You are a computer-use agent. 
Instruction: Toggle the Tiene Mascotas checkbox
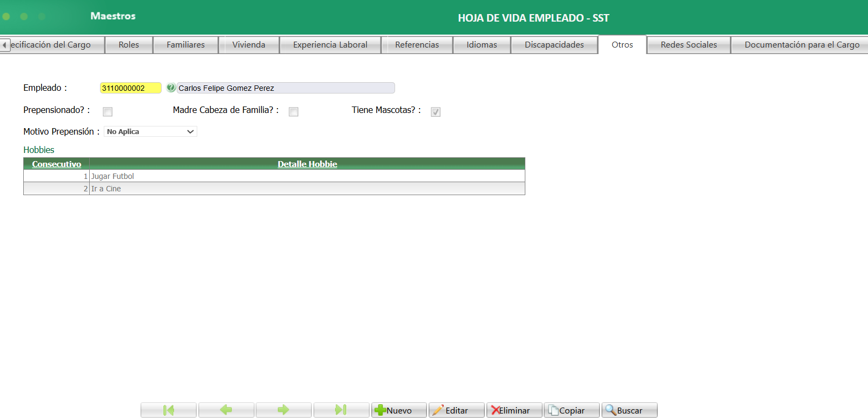click(436, 112)
